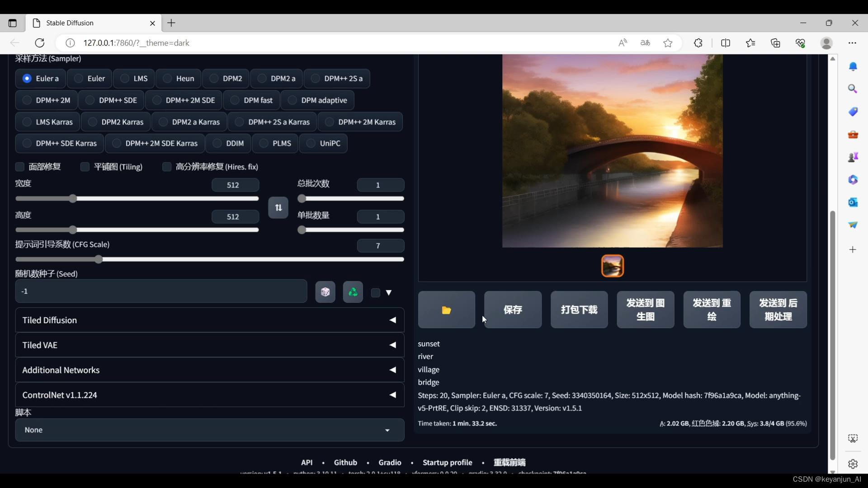Toggle the 面部修复 face restoration checkbox
The height and width of the screenshot is (488, 868).
click(20, 167)
